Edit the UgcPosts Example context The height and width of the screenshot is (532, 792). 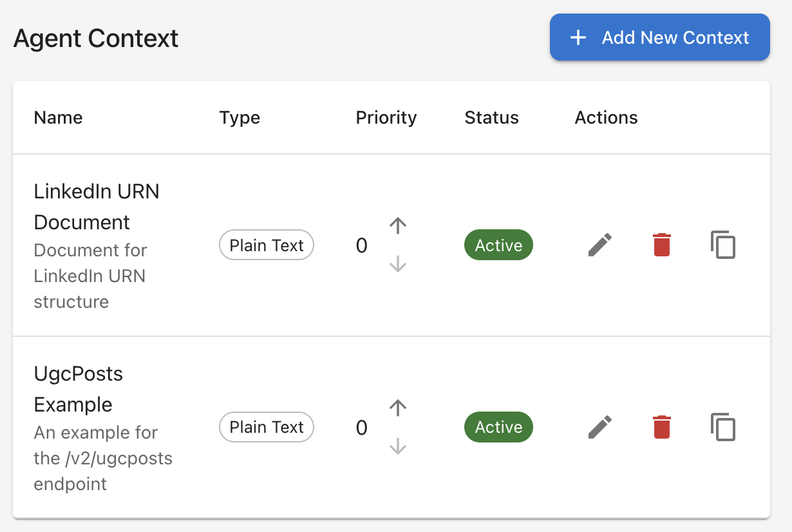[600, 427]
